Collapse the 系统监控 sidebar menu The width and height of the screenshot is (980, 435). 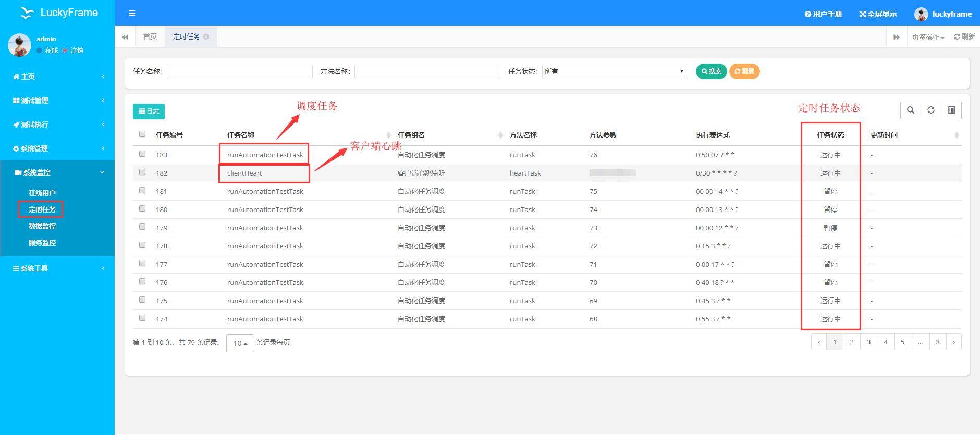pos(57,172)
